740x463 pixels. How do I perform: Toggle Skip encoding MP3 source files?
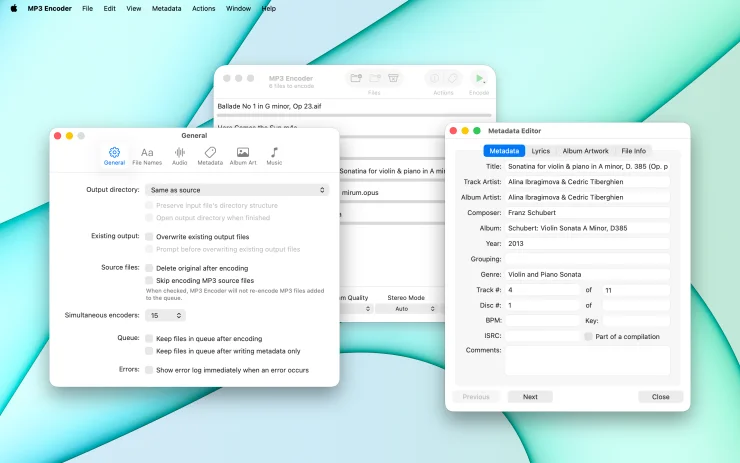tap(149, 280)
